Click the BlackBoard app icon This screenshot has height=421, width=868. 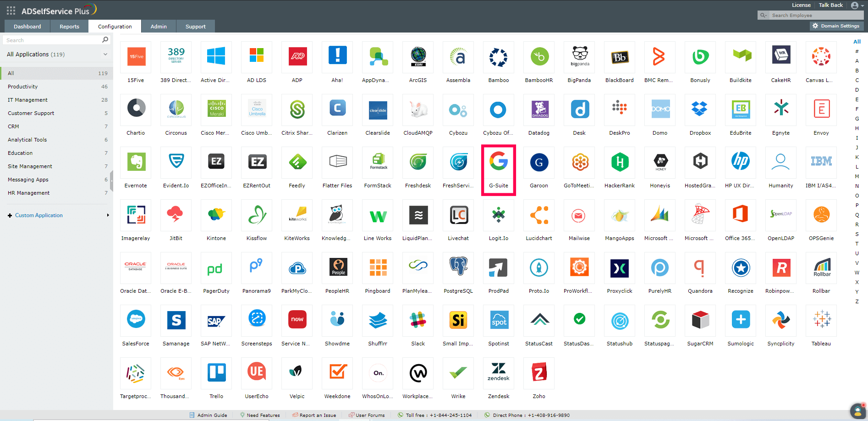(x=620, y=57)
